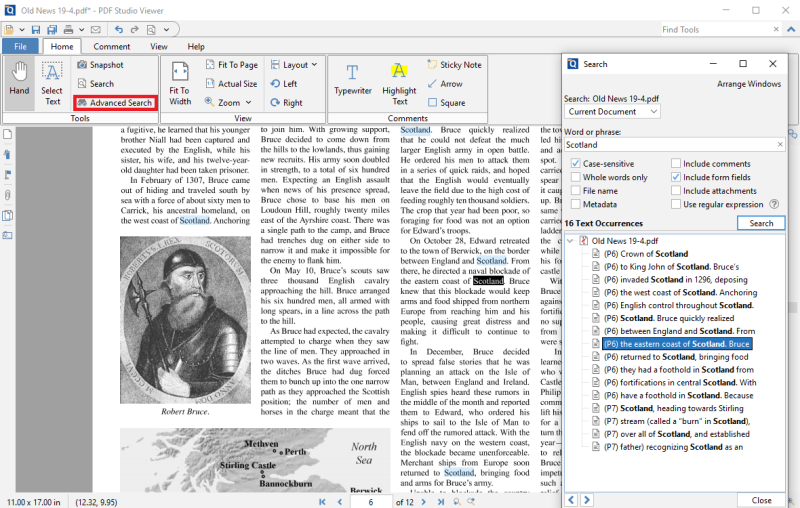Select result "invaded Scotland in 1296, deposing"
The image size is (800, 508).
[675, 280]
